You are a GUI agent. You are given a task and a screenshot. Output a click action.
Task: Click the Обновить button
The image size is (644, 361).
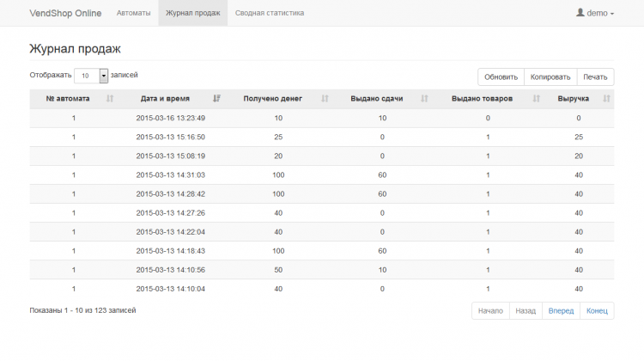tap(501, 76)
